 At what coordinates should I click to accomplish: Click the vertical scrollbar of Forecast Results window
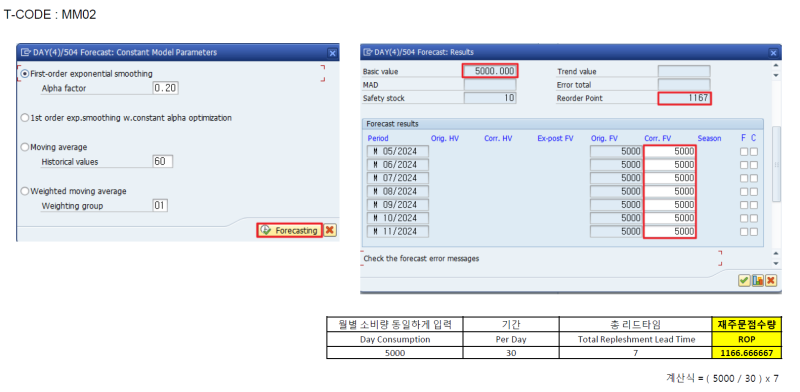point(776,165)
